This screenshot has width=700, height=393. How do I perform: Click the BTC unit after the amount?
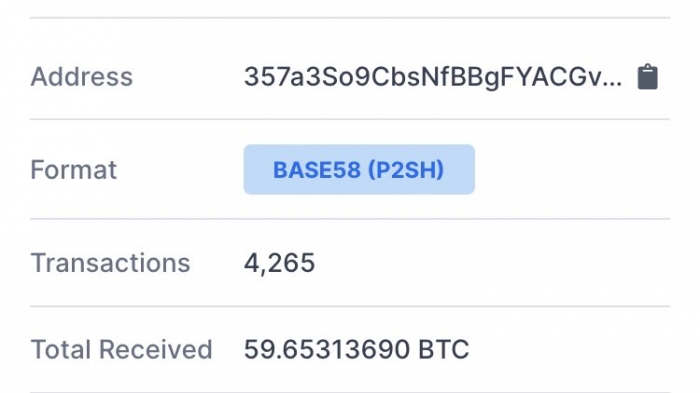pyautogui.click(x=444, y=349)
